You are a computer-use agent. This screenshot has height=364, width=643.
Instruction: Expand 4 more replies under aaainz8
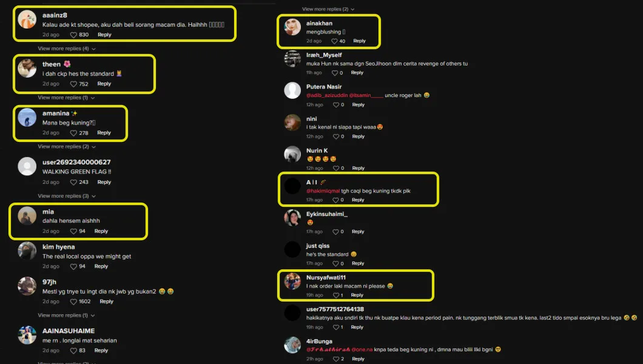pyautogui.click(x=67, y=49)
